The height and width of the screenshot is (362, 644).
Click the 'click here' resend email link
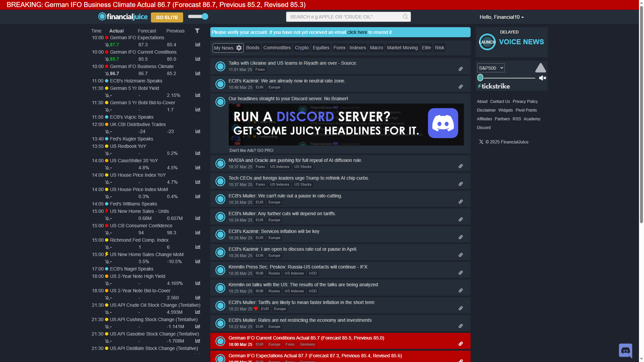tap(357, 33)
